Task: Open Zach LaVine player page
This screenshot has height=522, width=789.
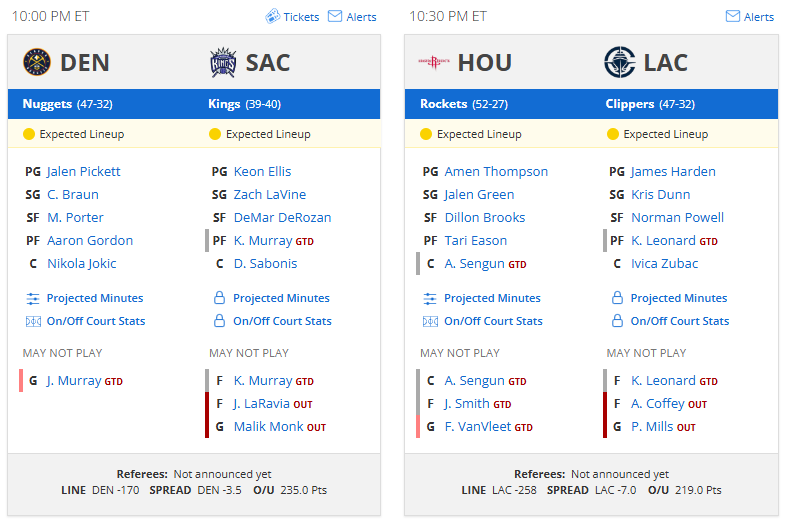Action: (x=270, y=194)
